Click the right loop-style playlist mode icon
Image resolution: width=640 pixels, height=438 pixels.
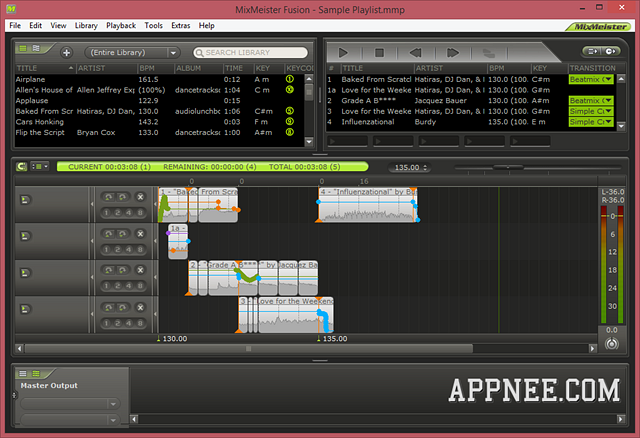611,51
